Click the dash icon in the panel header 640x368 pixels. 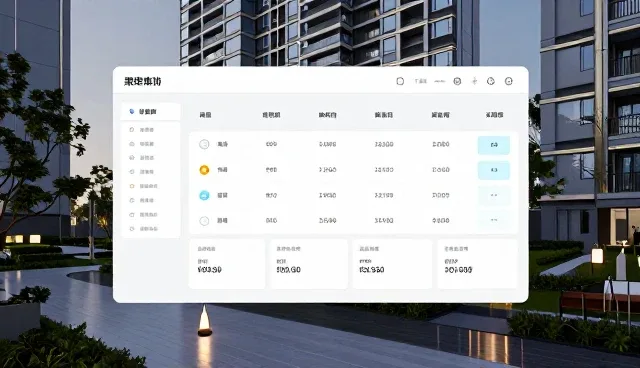click(440, 81)
